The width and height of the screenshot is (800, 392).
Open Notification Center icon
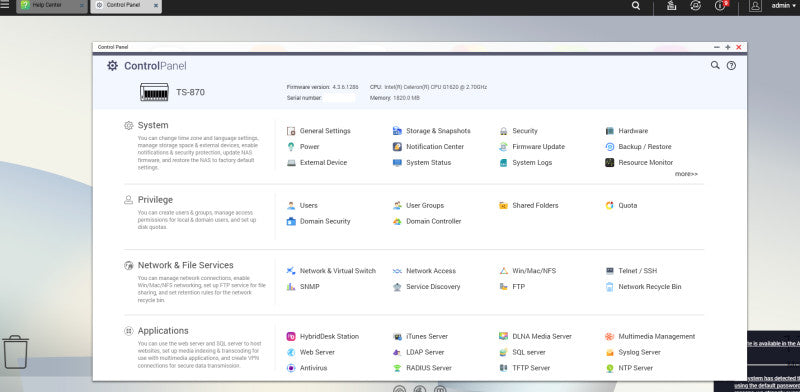coord(397,147)
